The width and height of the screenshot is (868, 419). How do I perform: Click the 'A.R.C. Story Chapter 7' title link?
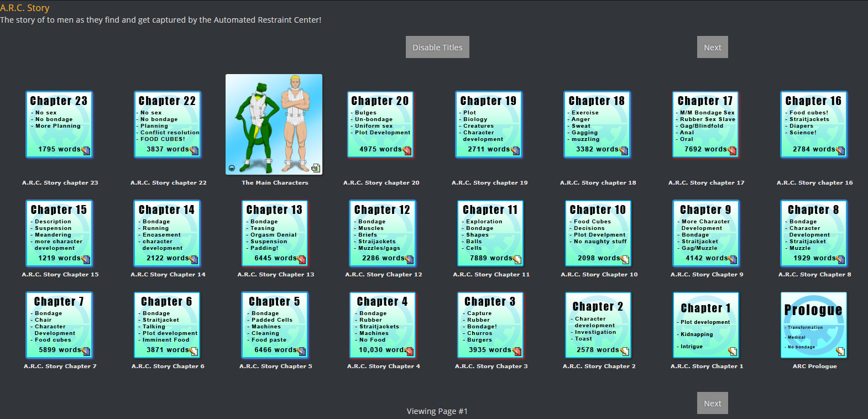point(60,366)
